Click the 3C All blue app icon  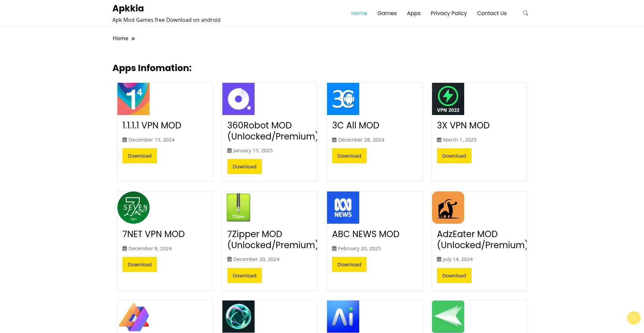[343, 99]
